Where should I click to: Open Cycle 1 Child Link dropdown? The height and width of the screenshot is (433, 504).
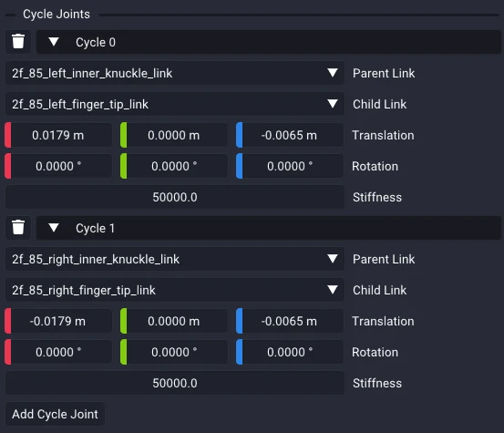coord(175,290)
